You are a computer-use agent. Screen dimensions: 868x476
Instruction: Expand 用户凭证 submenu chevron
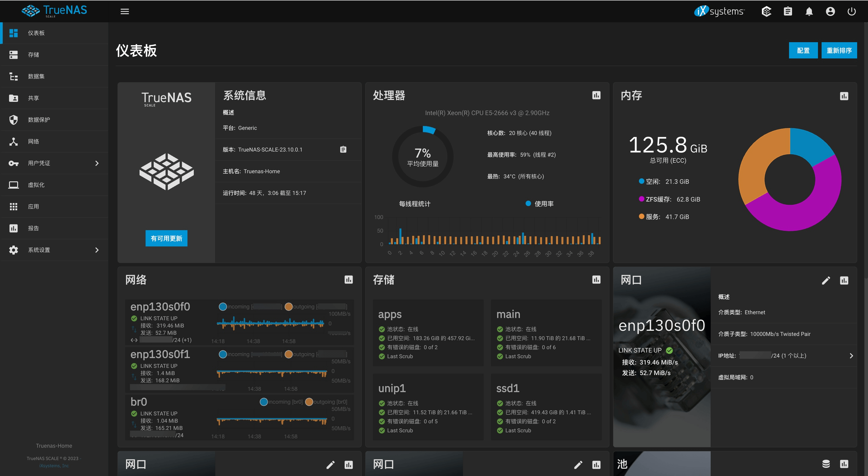[x=97, y=163]
